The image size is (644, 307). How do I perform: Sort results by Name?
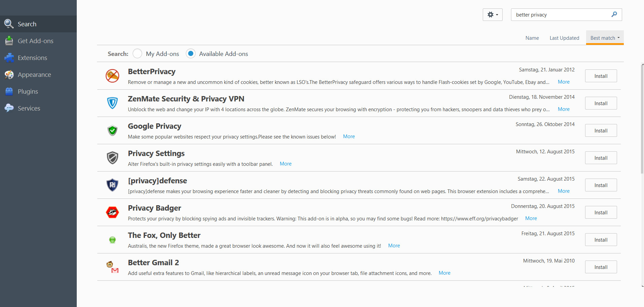click(532, 38)
